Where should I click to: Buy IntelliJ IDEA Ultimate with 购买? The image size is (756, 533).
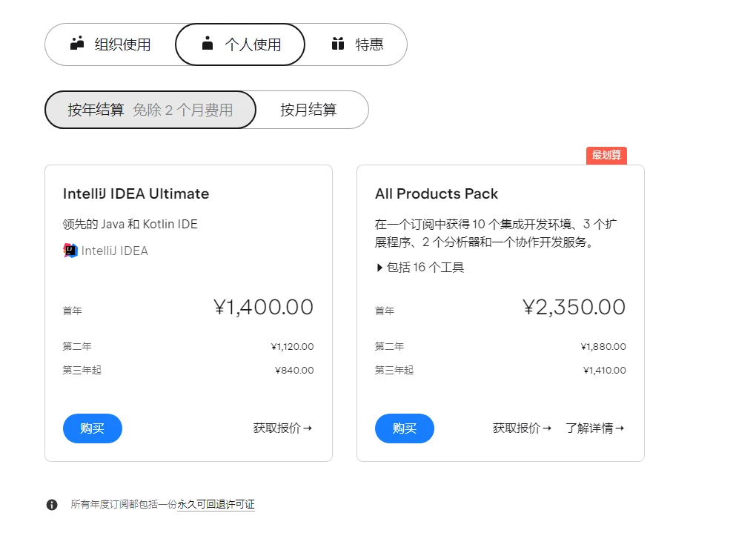pos(93,428)
